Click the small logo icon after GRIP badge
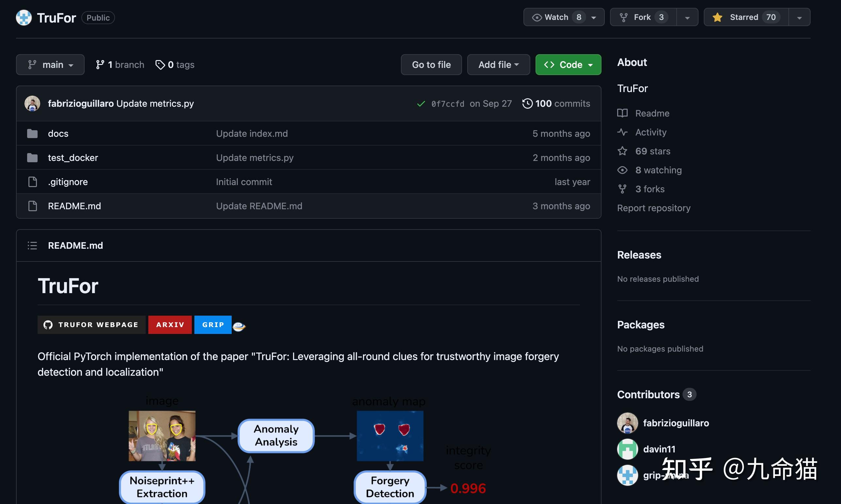The image size is (841, 504). (x=239, y=326)
